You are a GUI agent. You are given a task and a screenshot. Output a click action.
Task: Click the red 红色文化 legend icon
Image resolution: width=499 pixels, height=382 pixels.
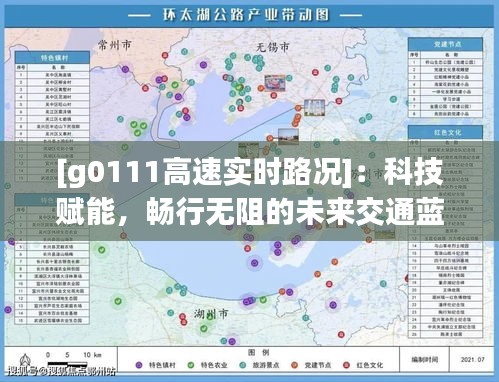pyautogui.click(x=347, y=365)
